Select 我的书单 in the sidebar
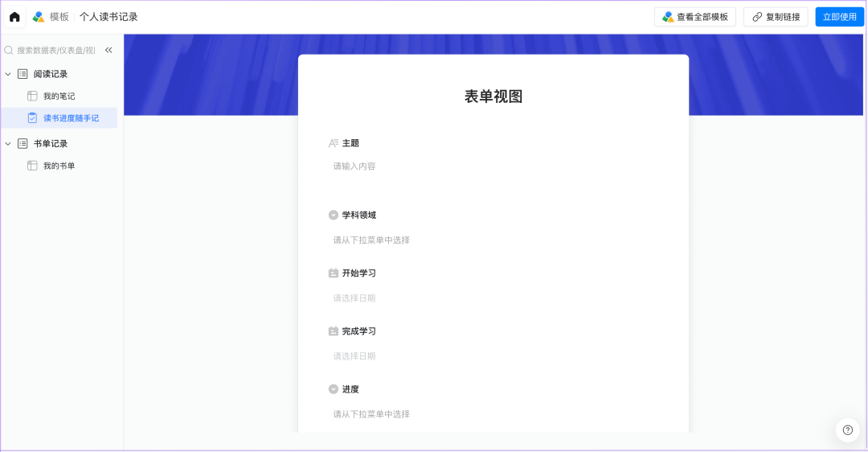 [x=59, y=166]
